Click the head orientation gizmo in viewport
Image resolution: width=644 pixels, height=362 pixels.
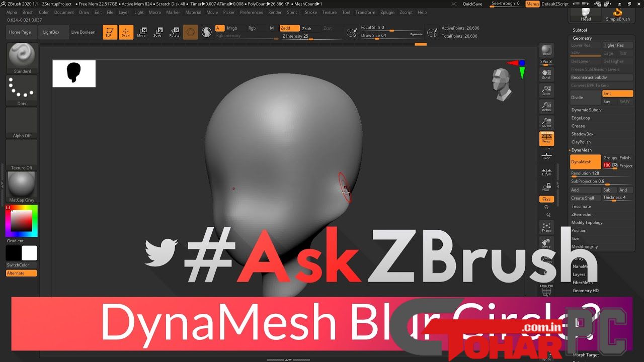point(502,84)
